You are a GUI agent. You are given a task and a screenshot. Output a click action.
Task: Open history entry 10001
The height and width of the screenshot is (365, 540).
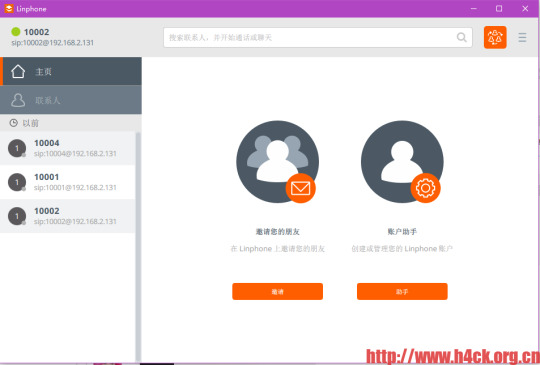(x=68, y=182)
